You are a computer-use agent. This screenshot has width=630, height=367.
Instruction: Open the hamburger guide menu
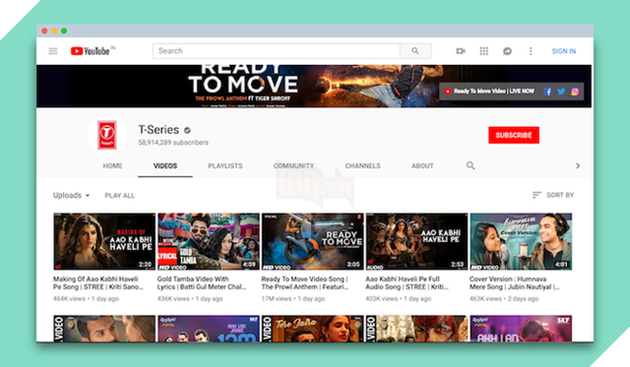click(53, 51)
